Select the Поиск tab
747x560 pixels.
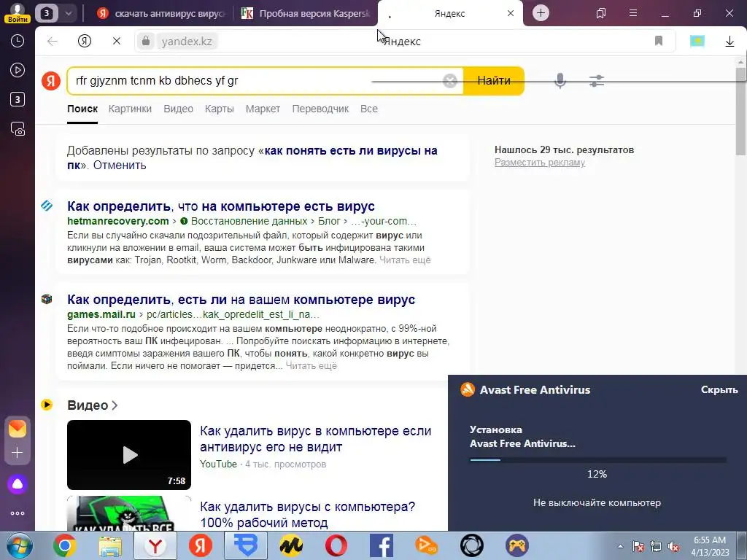click(x=82, y=109)
